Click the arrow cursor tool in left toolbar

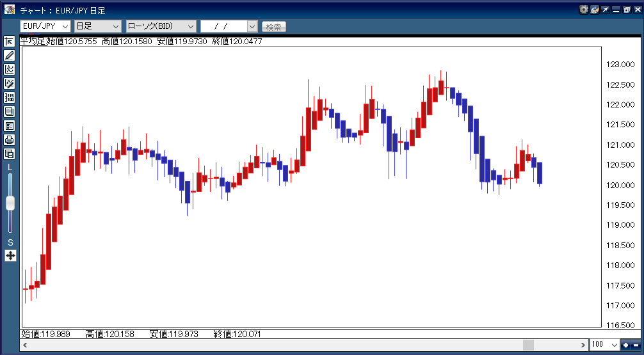point(10,42)
